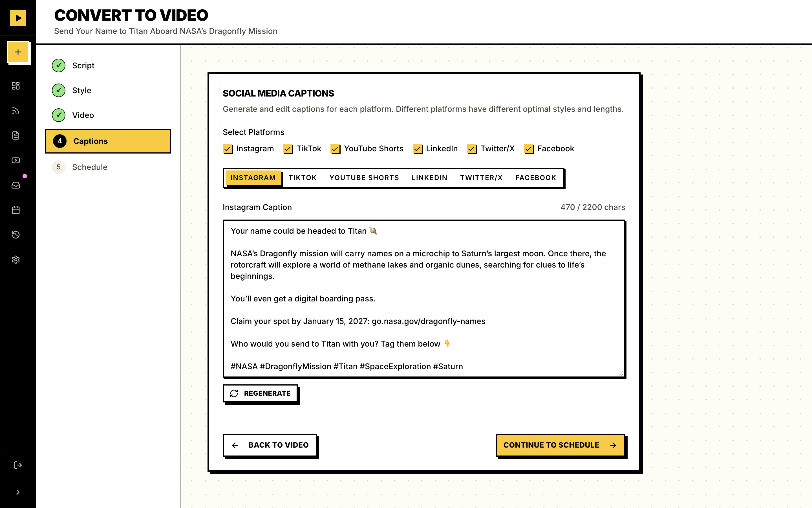Screen dimensions: 812x508
Task: Click the logout icon in sidebar
Action: click(x=18, y=465)
